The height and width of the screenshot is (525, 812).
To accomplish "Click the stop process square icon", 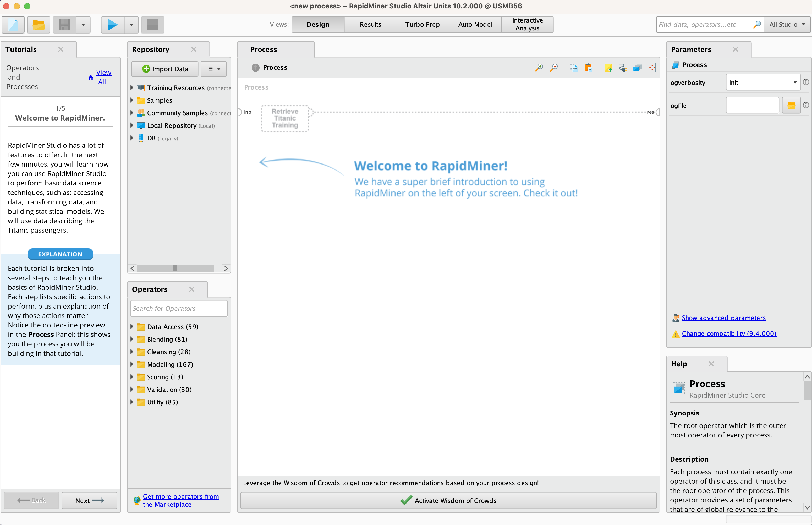I will (x=153, y=25).
